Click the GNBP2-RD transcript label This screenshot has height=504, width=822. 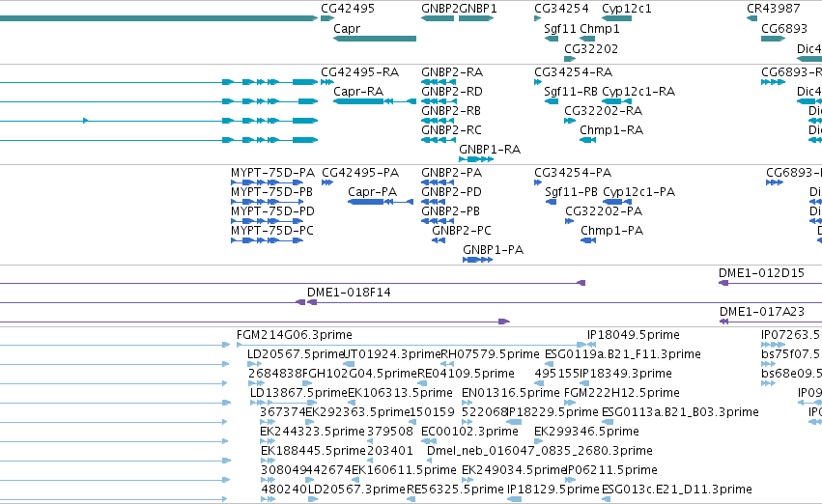(x=452, y=91)
